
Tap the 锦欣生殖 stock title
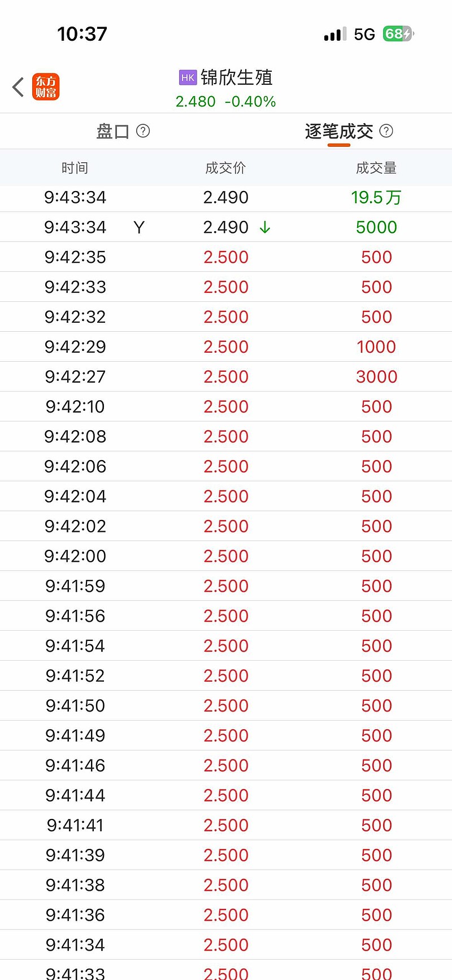(237, 77)
